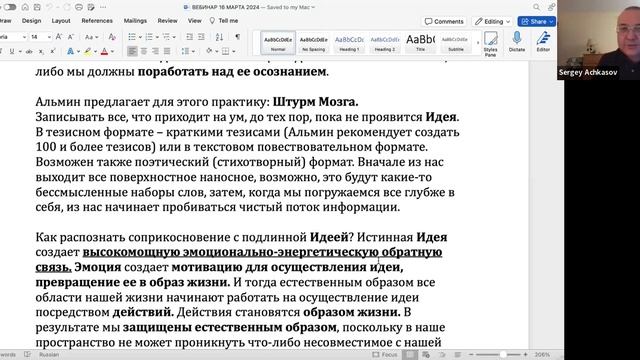Toggle Subscript formatting

point(41,51)
